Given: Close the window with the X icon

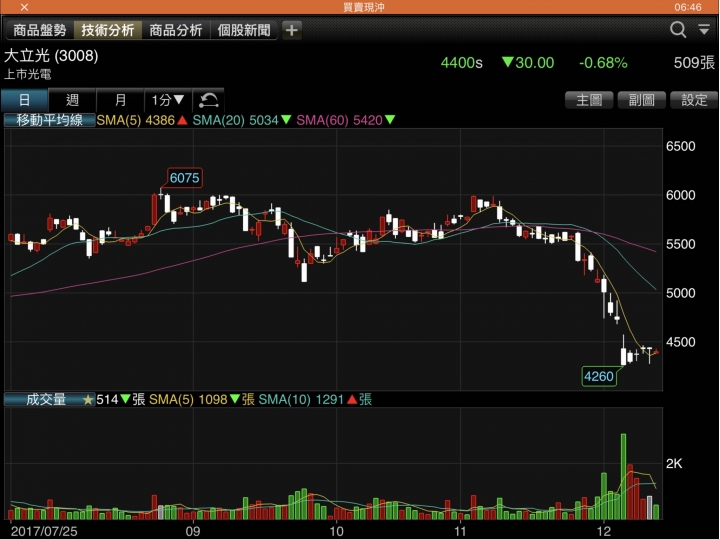Looking at the screenshot, I should [24, 7].
